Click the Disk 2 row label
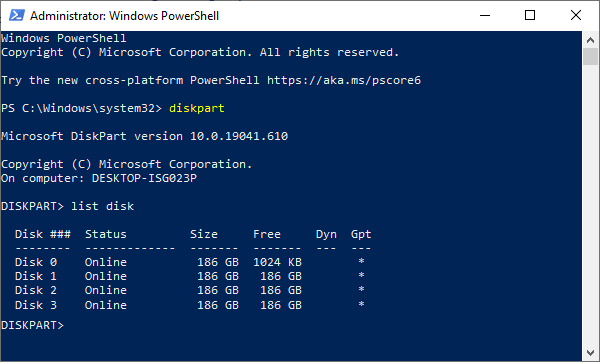600x362 pixels. [x=36, y=290]
